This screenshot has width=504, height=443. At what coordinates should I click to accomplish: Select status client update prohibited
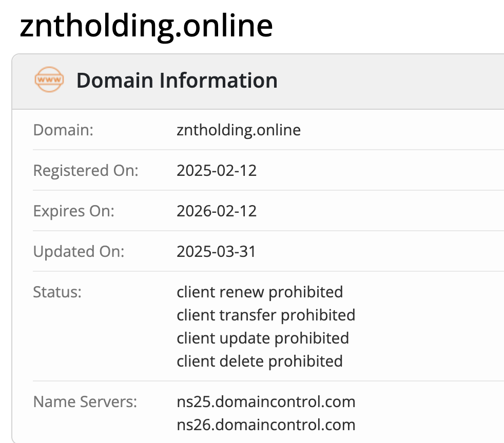(x=263, y=338)
